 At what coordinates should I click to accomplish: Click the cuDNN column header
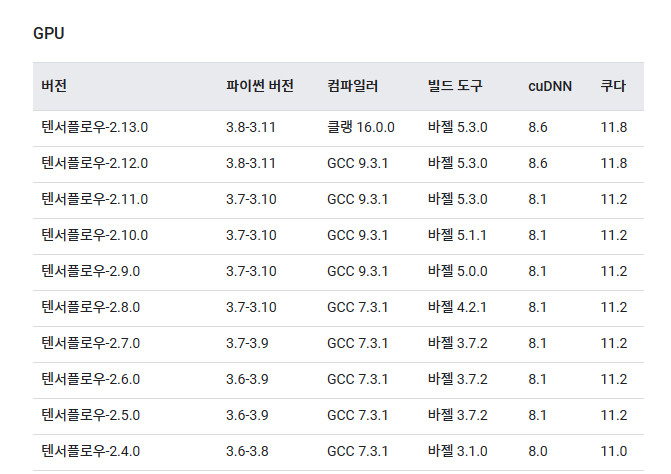[x=550, y=86]
